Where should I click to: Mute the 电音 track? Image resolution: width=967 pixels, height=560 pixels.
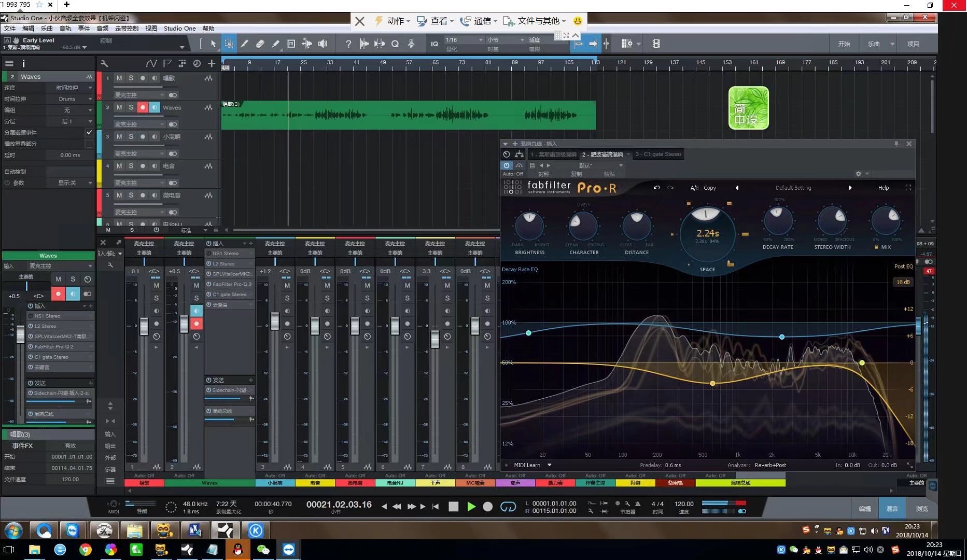point(119,166)
